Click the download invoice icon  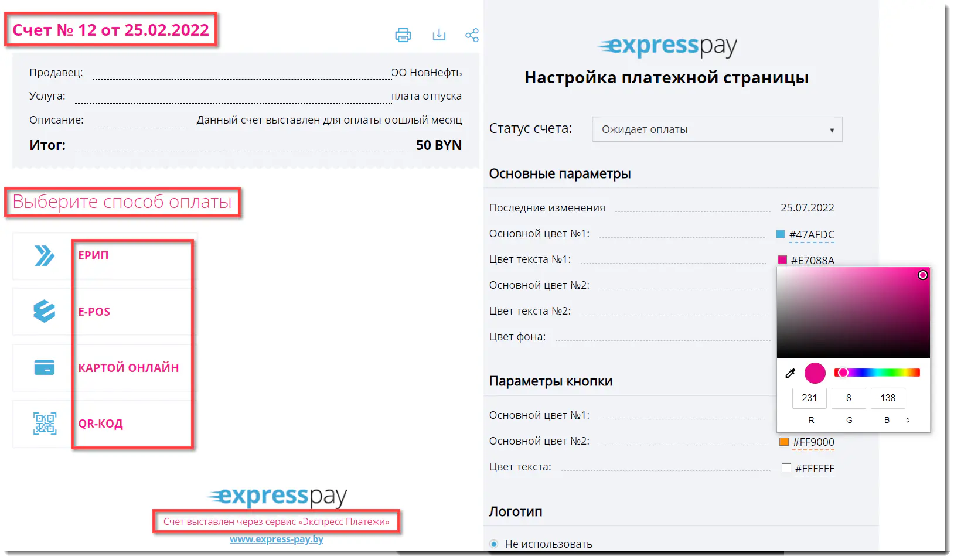(439, 35)
